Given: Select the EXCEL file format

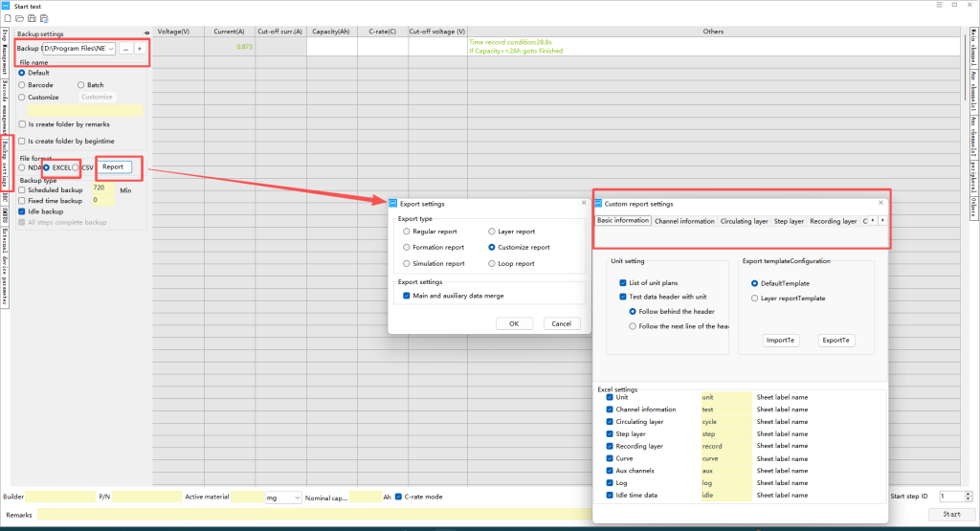Looking at the screenshot, I should [46, 167].
